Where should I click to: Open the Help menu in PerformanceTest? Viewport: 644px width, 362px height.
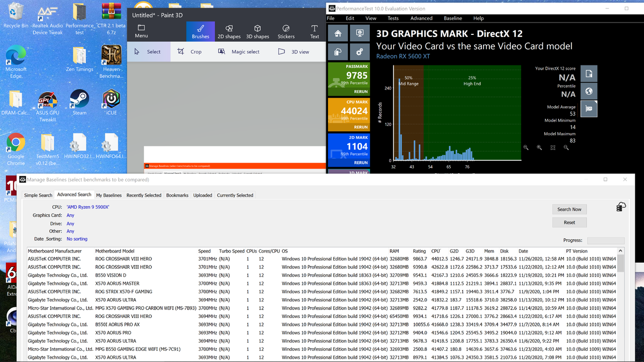point(478,18)
